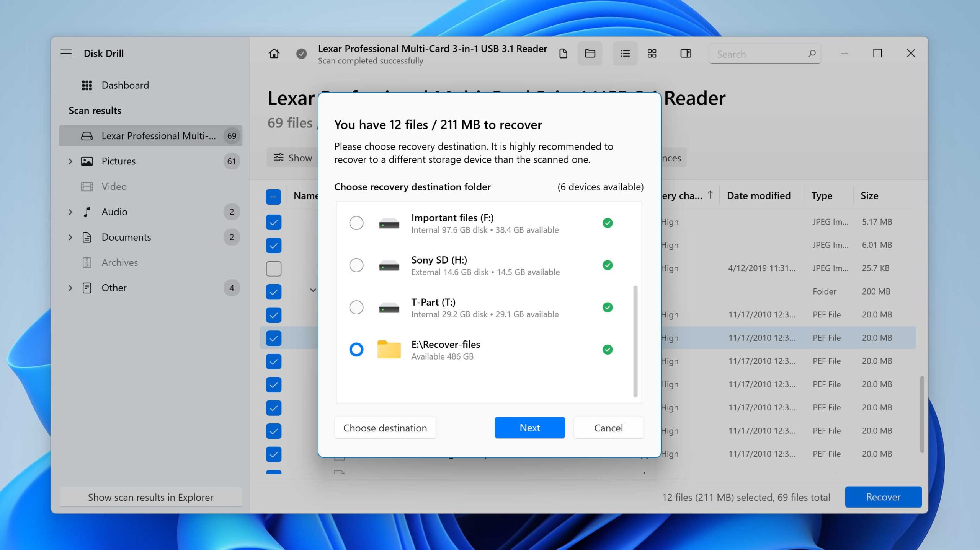Click the E:\Recover-files folder icon
980x550 pixels.
(x=389, y=349)
